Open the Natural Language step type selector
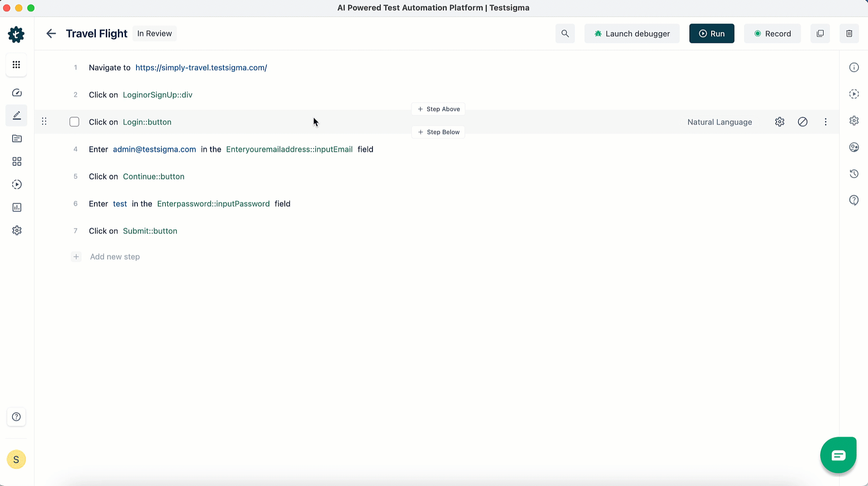The height and width of the screenshot is (486, 868). [720, 122]
